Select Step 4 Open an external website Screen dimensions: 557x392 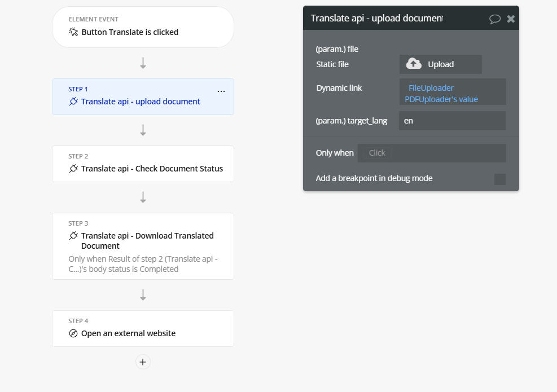[143, 328]
